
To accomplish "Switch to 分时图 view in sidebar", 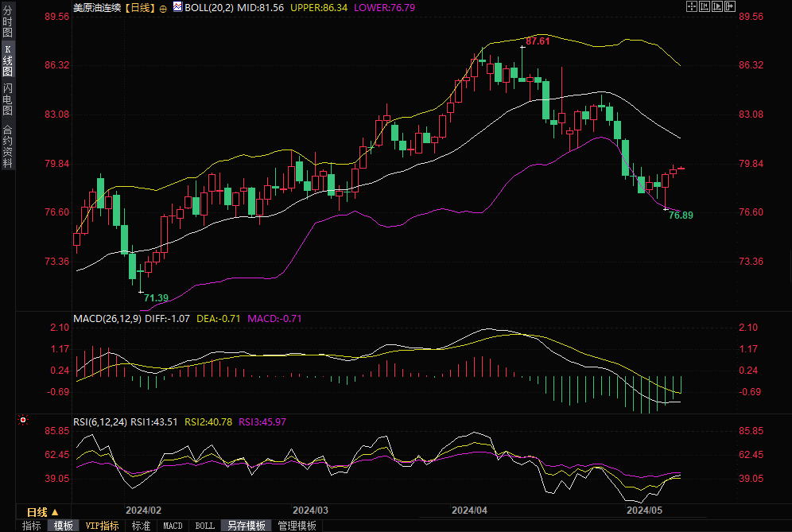I will 7,22.
